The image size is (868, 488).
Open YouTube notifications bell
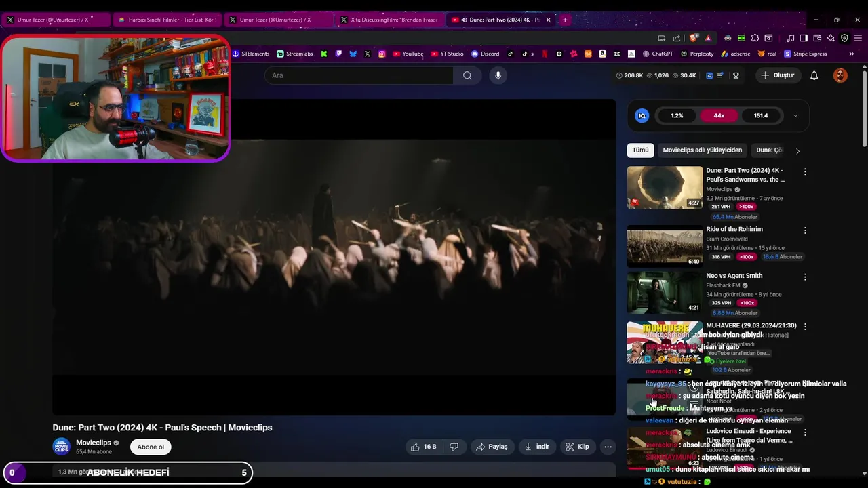(814, 75)
